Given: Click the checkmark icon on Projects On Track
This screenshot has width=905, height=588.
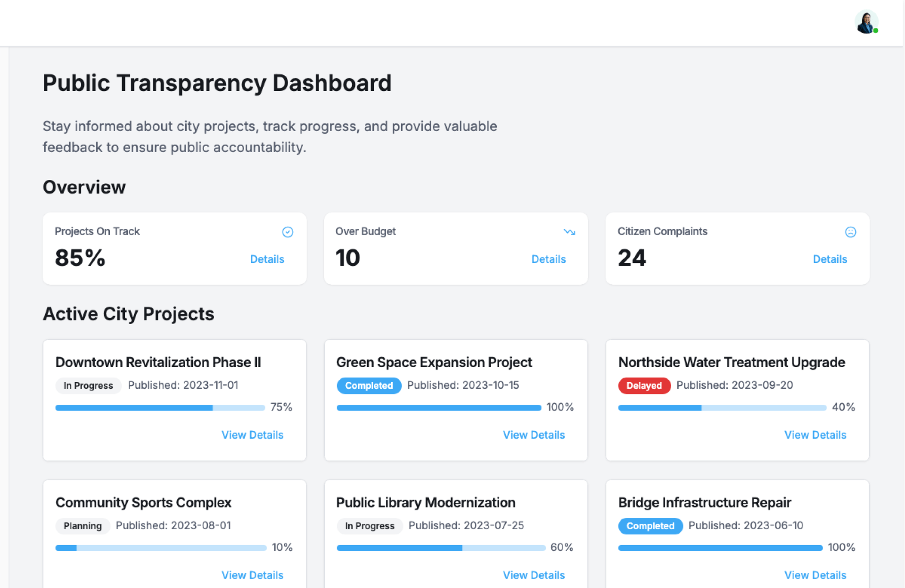Looking at the screenshot, I should pos(288,232).
